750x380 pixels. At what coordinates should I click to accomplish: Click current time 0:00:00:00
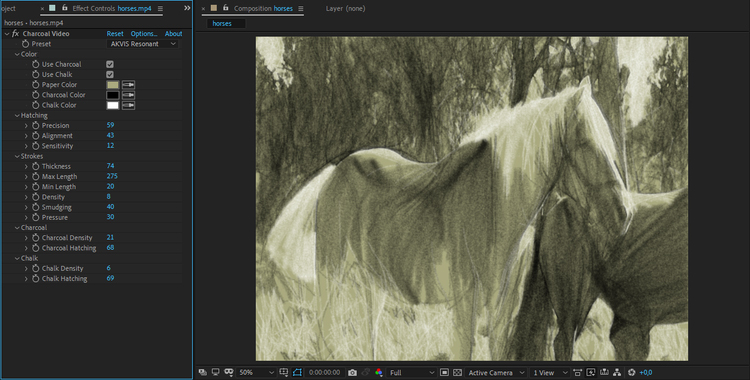tap(324, 372)
